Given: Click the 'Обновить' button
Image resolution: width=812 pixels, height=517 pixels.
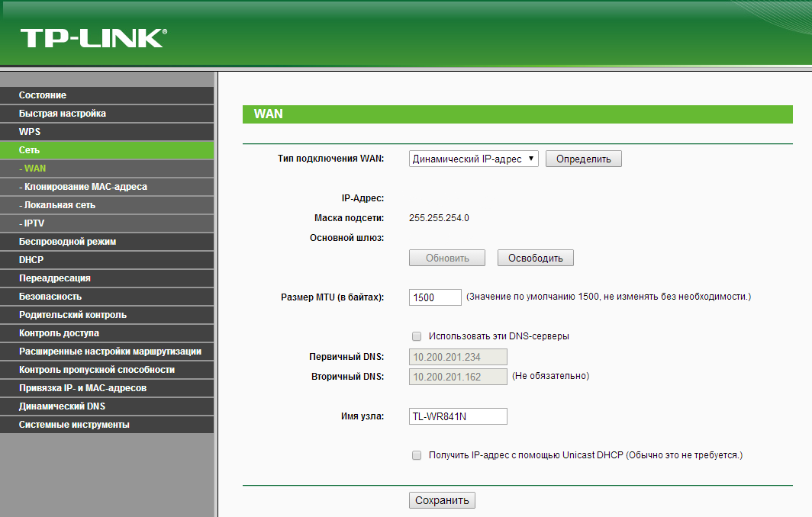Looking at the screenshot, I should click(447, 258).
